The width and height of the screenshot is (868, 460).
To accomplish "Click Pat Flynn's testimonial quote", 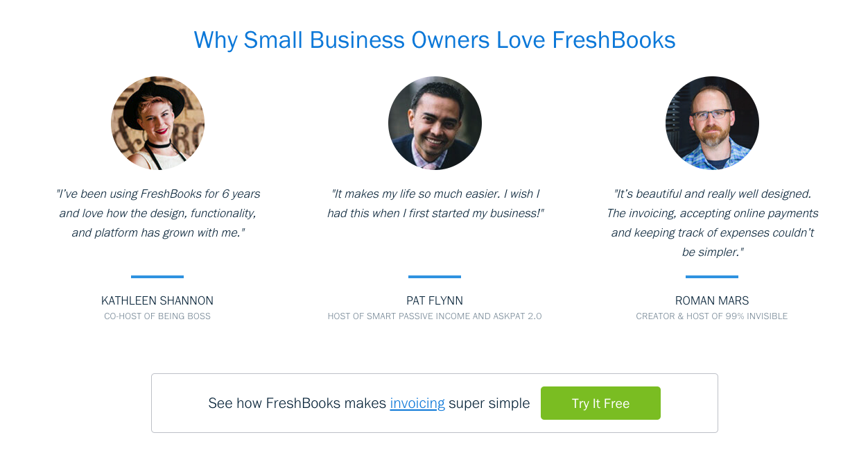I will [x=435, y=203].
